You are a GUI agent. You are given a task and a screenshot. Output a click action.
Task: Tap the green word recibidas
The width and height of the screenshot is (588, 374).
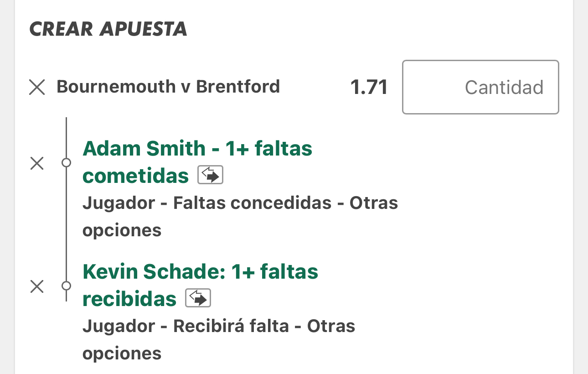point(129,299)
